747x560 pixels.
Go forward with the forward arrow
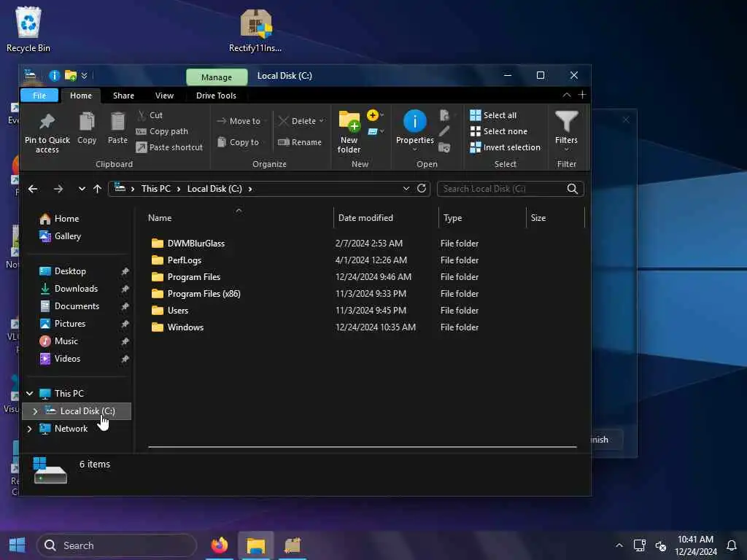[58, 189]
